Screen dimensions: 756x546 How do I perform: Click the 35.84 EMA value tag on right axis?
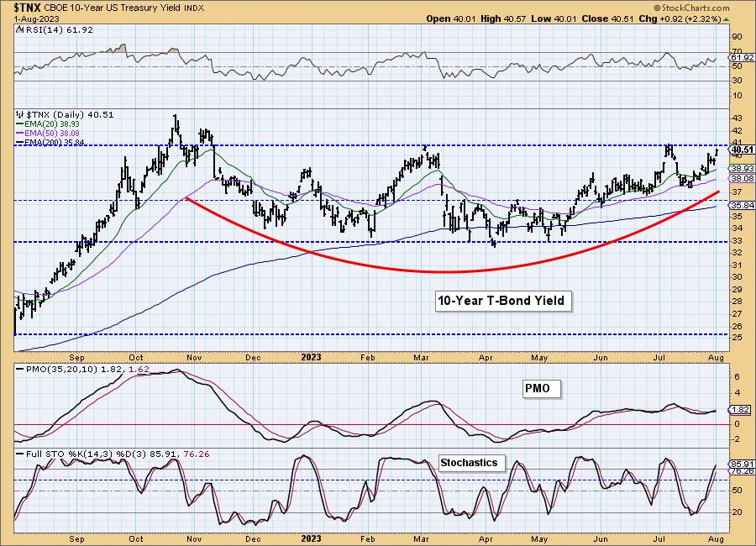[x=742, y=206]
